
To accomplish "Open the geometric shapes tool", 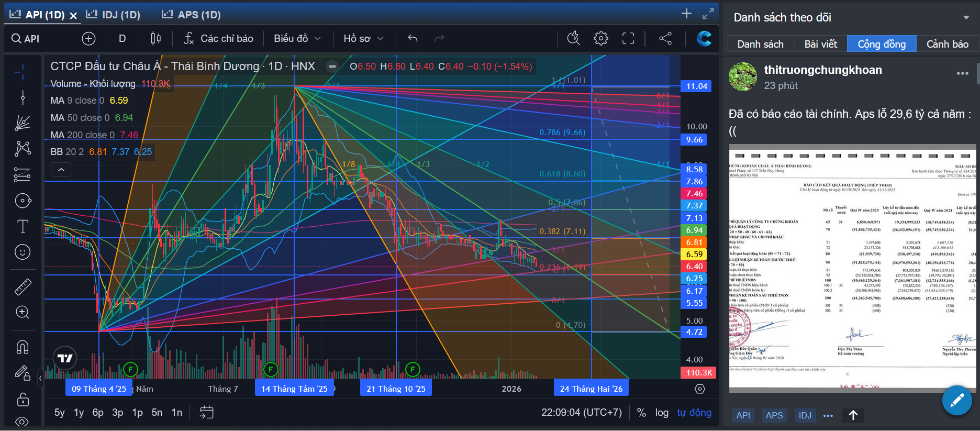I will [x=23, y=201].
